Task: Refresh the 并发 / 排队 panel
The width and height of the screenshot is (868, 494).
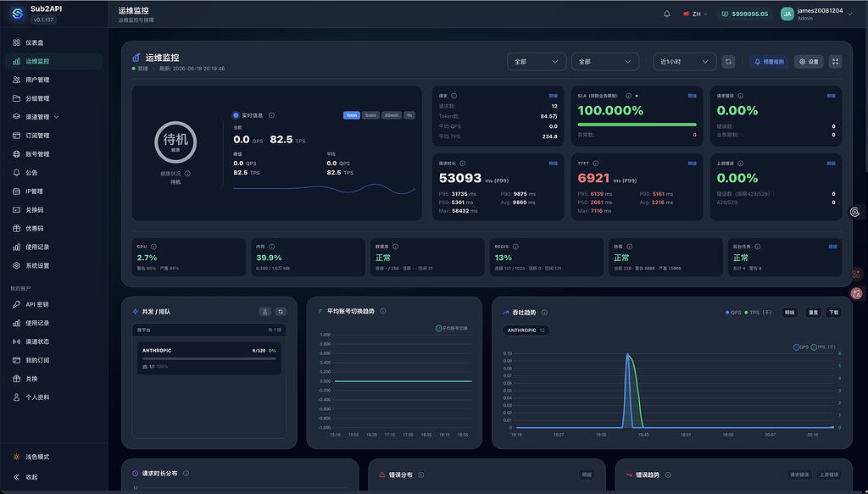Action: tap(281, 312)
